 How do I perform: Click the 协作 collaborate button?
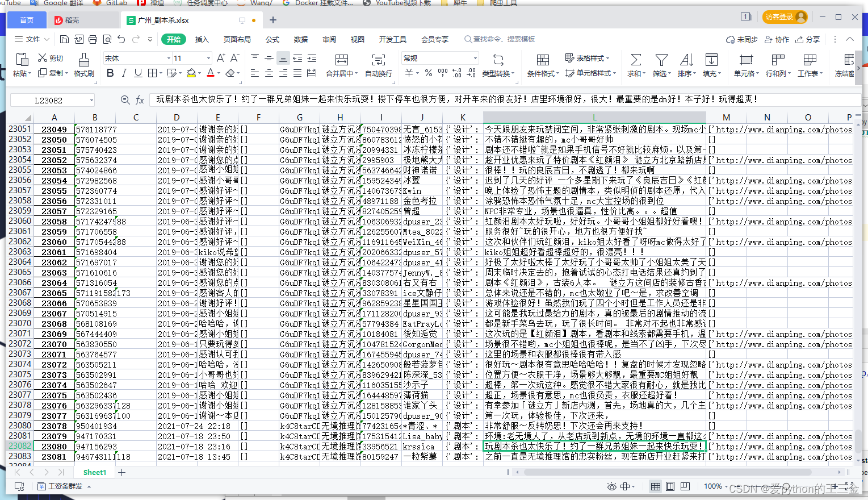point(777,39)
